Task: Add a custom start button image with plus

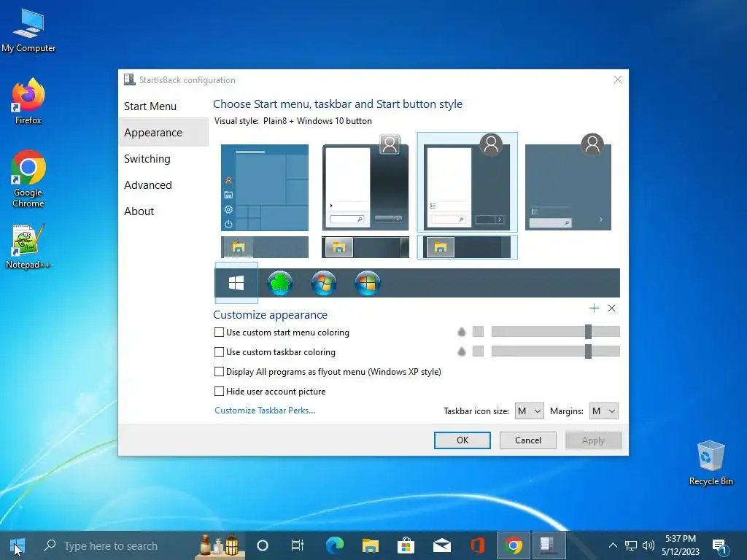Action: point(594,308)
